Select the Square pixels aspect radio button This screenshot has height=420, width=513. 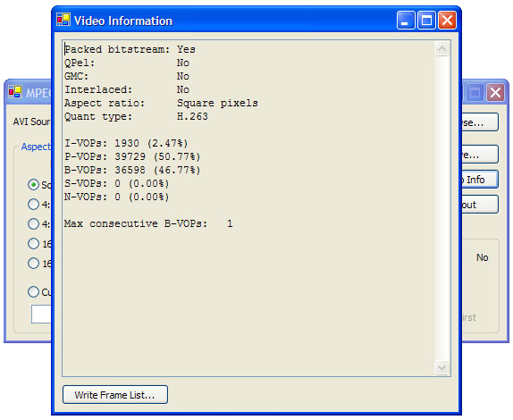pyautogui.click(x=33, y=184)
